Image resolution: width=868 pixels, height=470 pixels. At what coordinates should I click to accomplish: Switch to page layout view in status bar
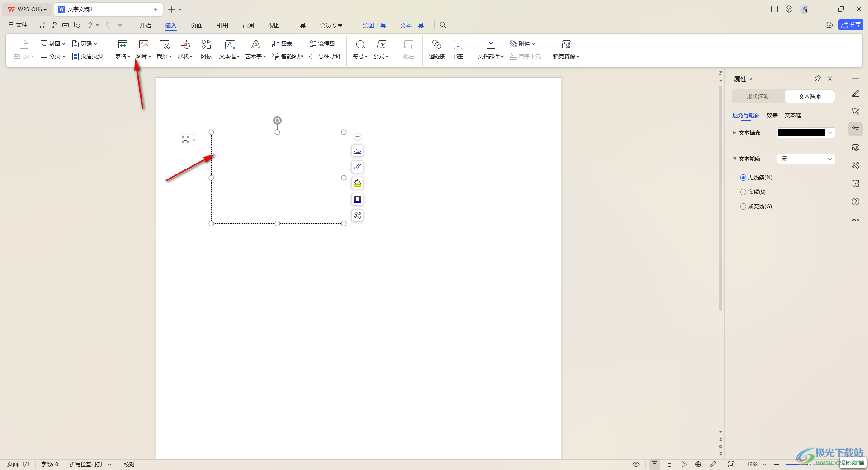click(x=655, y=465)
